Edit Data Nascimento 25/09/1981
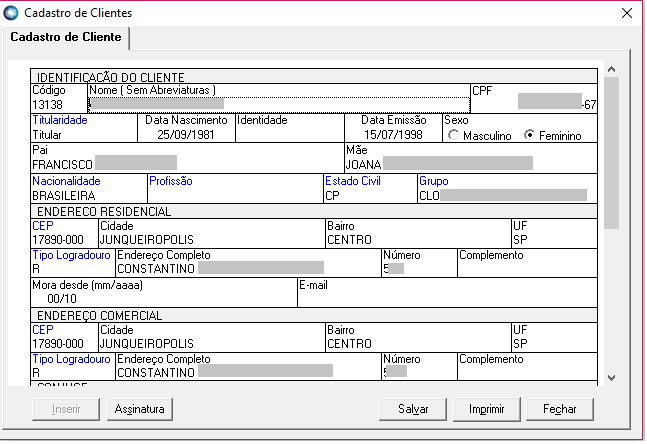The width and height of the screenshot is (647, 444). pos(186,135)
